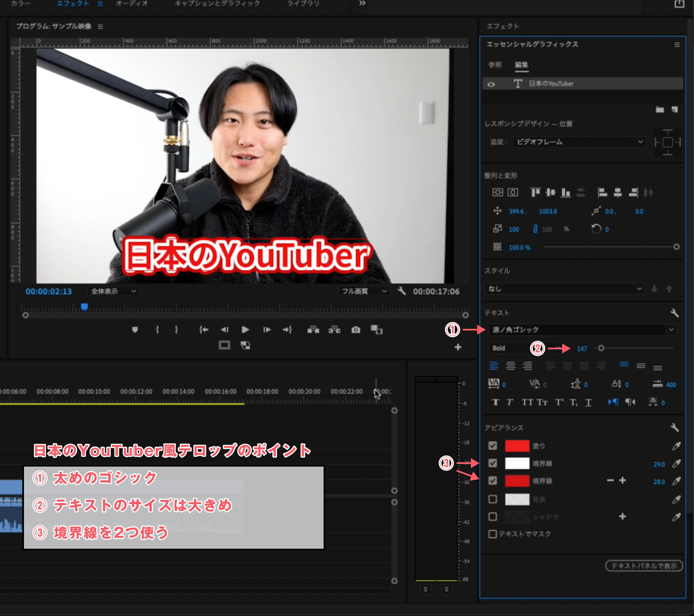Create new layer in Essential Graphics
Screen dimensions: 694x616
pyautogui.click(x=674, y=110)
